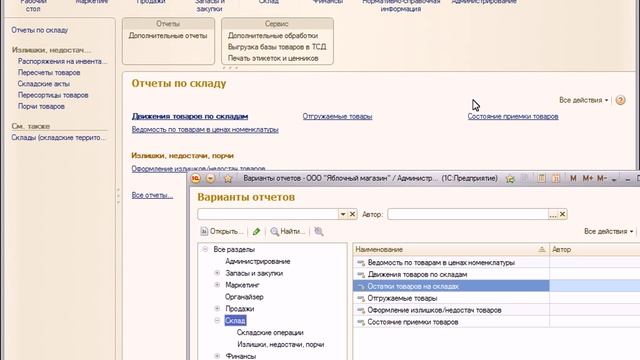Expand the Маркетинг tree node
Viewport: 640px width, 360px height.
pyautogui.click(x=217, y=284)
